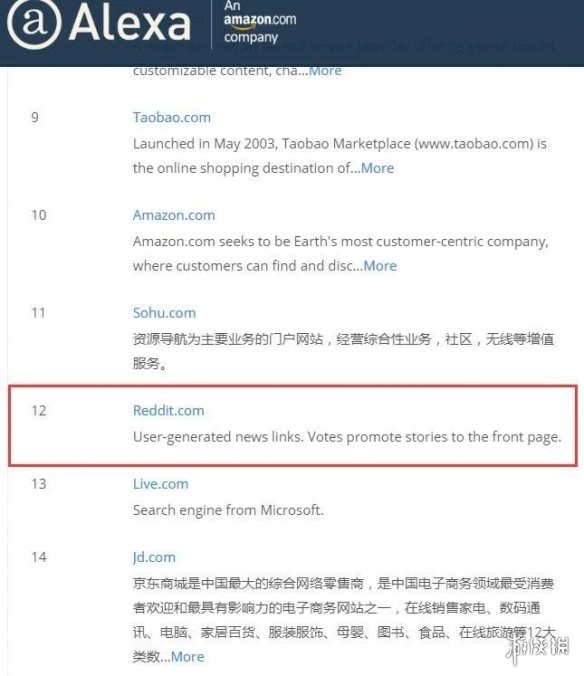
Task: Open the Live.com link
Action: (160, 484)
